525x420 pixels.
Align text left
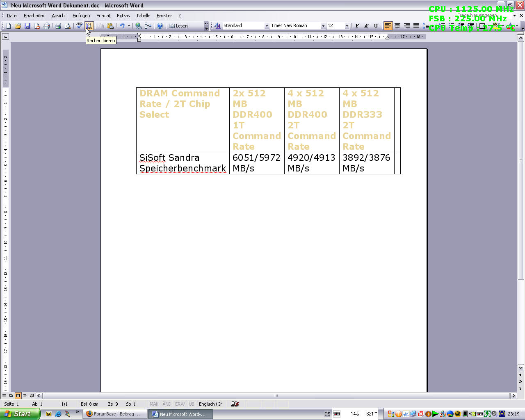click(388, 26)
